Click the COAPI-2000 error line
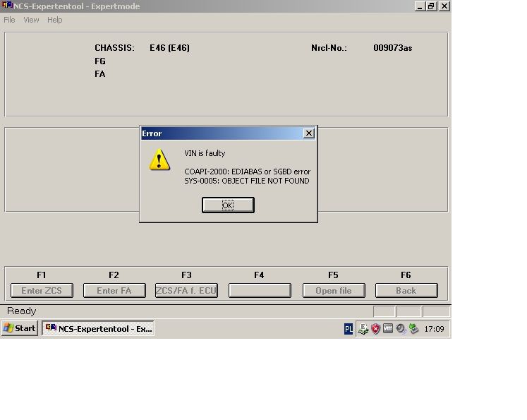527x420 pixels. point(247,172)
